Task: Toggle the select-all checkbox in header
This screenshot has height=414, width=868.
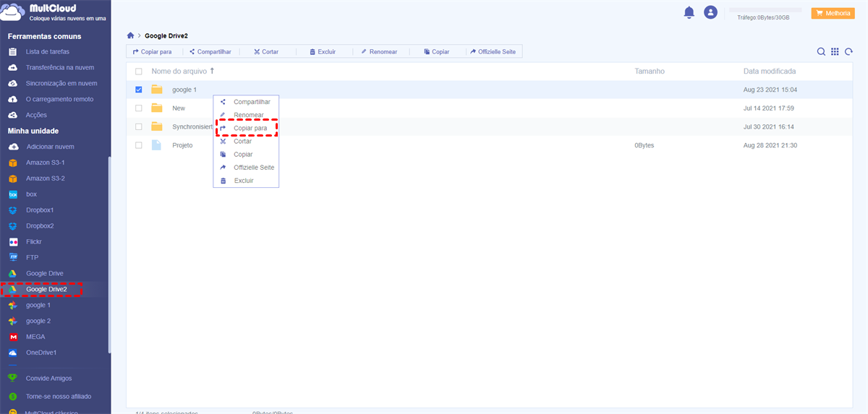Action: pos(139,72)
